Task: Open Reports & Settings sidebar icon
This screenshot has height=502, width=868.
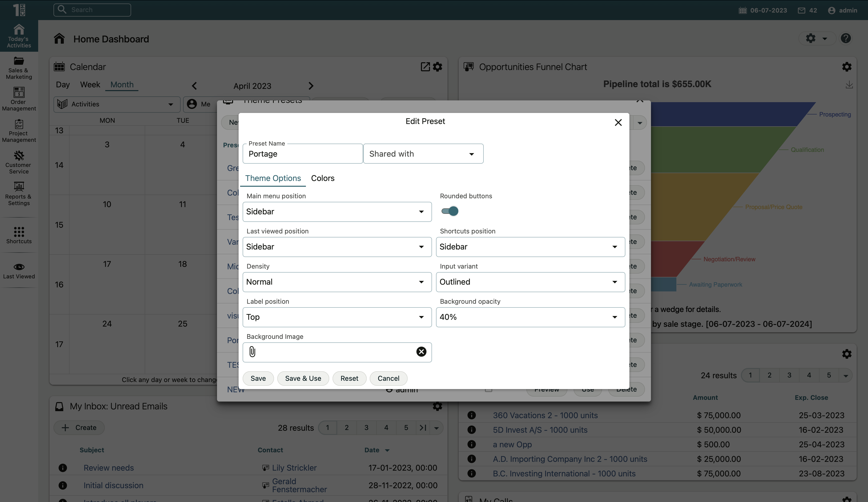Action: 19,194
